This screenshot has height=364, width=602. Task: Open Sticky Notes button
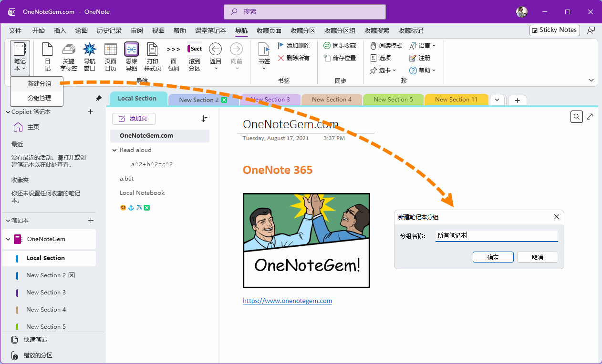tap(555, 30)
